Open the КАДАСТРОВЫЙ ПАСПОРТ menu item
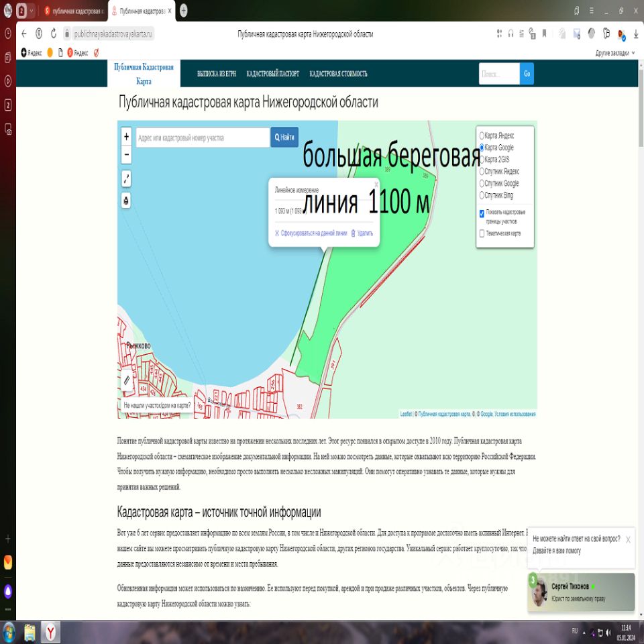 273,74
